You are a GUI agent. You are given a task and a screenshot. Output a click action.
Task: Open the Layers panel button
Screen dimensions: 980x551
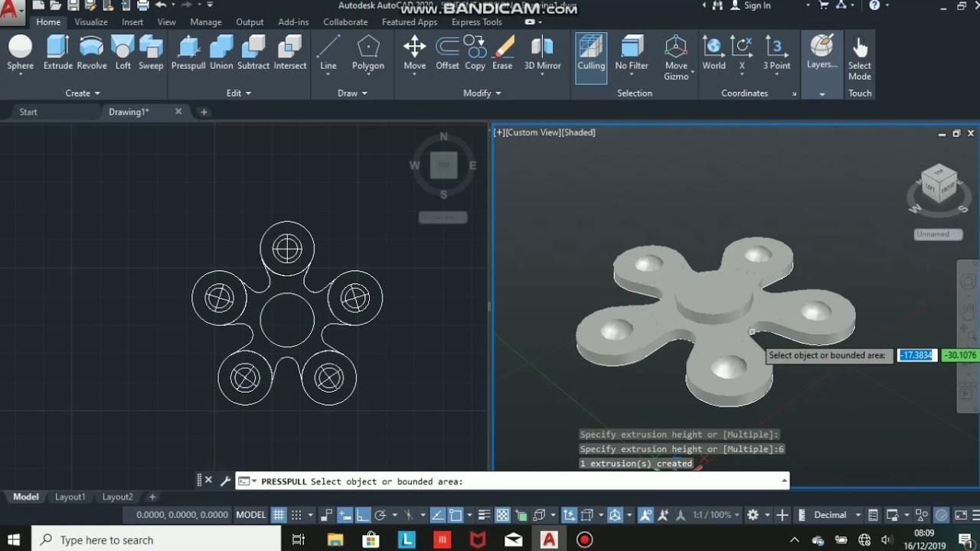[822, 52]
